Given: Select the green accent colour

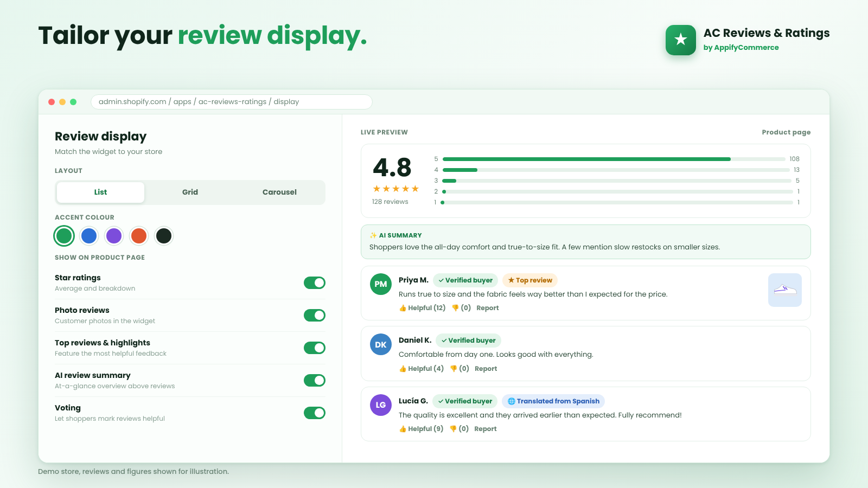Looking at the screenshot, I should click(x=64, y=236).
